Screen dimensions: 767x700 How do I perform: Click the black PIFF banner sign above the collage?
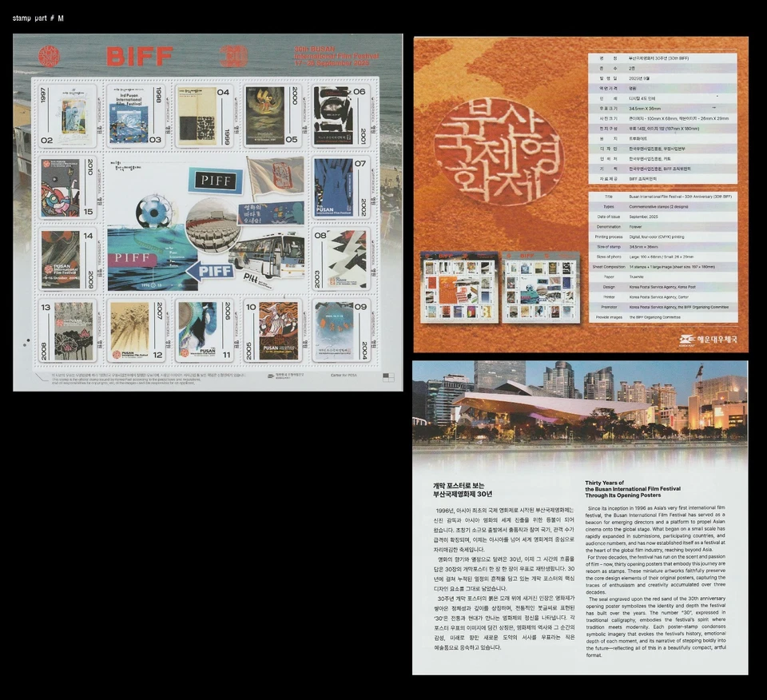216,181
